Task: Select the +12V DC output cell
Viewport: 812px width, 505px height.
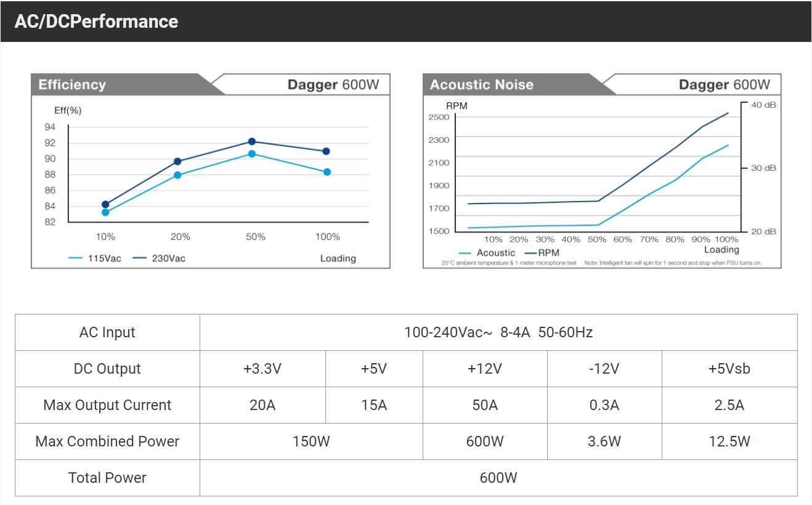Action: [485, 369]
